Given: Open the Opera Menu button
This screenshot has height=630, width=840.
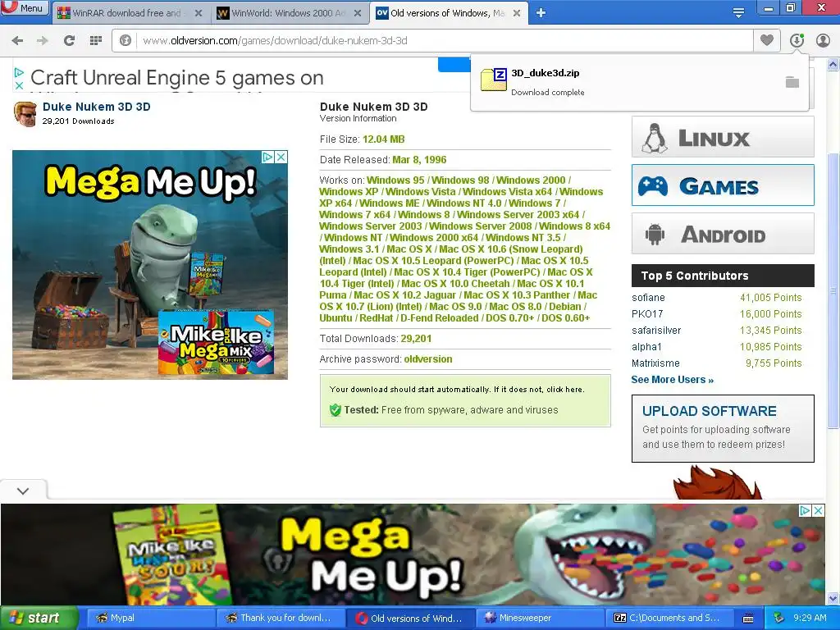Looking at the screenshot, I should (25, 7).
